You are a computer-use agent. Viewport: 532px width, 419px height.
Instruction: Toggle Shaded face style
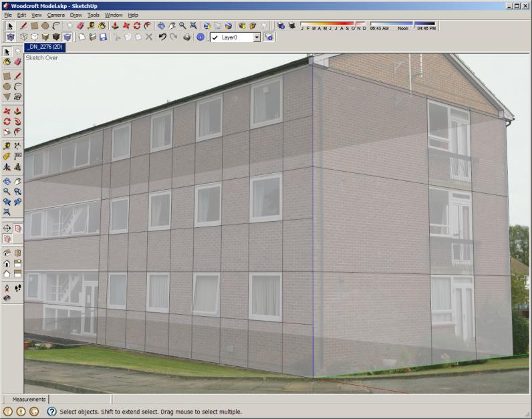pos(45,37)
